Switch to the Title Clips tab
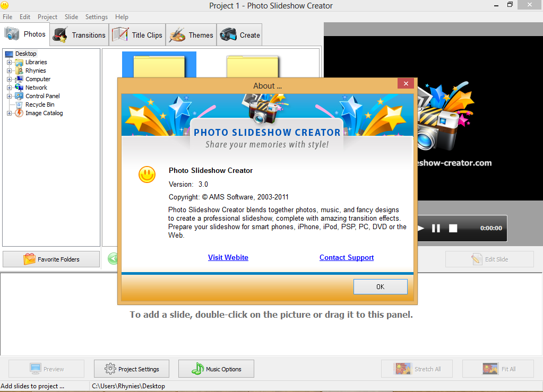 [137, 35]
